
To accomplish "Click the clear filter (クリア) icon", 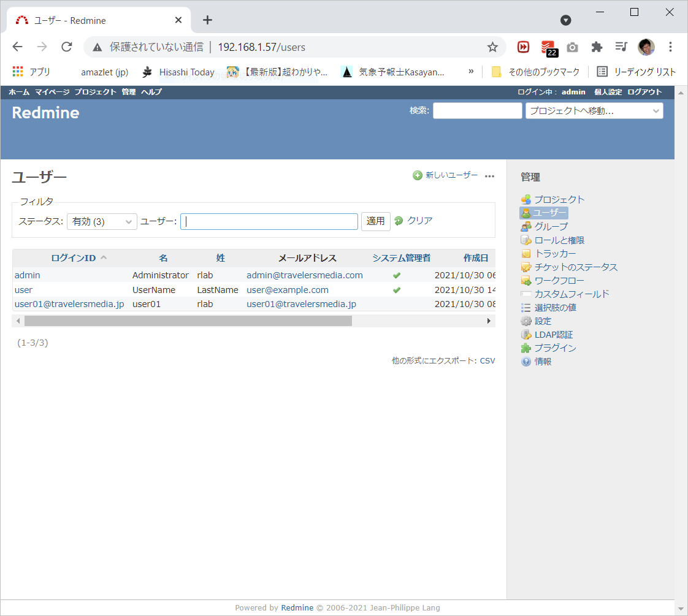I will click(x=399, y=221).
